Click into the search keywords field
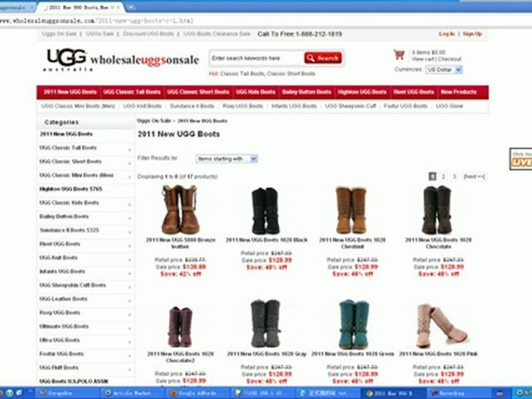Screen dimensions: 532x399 (257, 58)
